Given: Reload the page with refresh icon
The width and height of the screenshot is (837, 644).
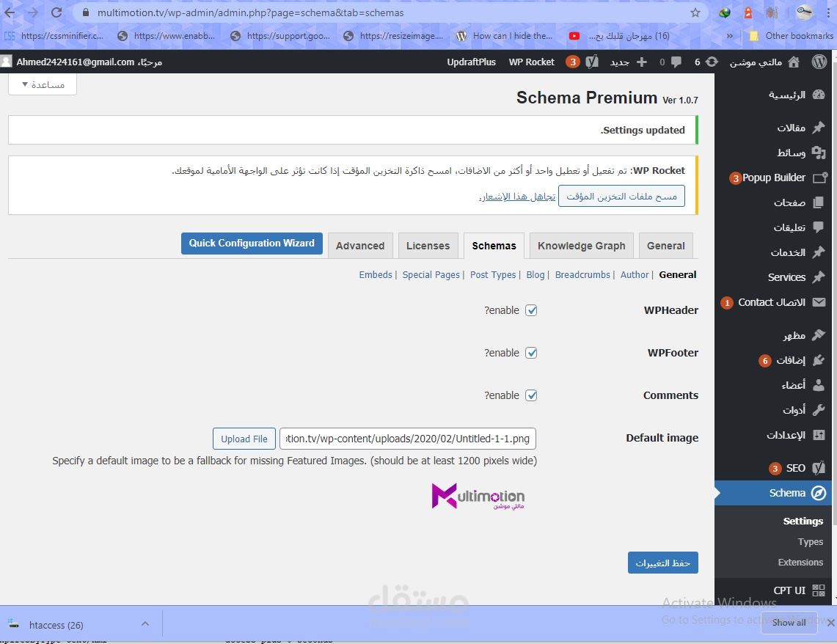Looking at the screenshot, I should pyautogui.click(x=56, y=12).
